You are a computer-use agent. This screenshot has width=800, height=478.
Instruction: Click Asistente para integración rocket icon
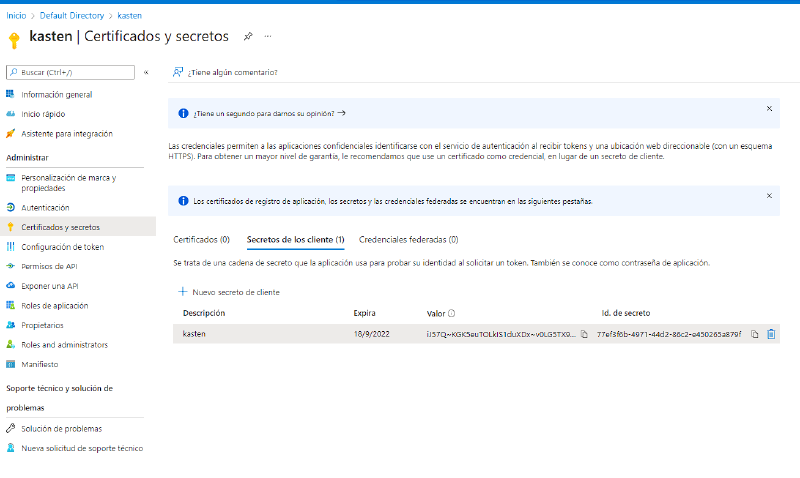(x=10, y=134)
